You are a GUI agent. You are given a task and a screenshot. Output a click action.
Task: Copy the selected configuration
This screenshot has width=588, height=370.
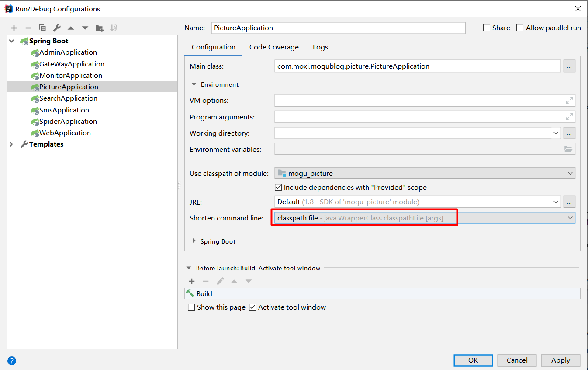[42, 28]
